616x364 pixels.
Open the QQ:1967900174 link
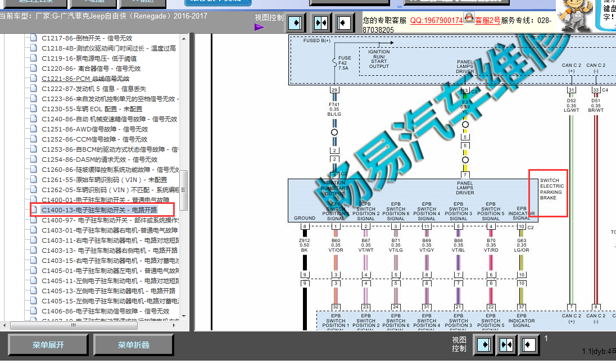coord(437,20)
